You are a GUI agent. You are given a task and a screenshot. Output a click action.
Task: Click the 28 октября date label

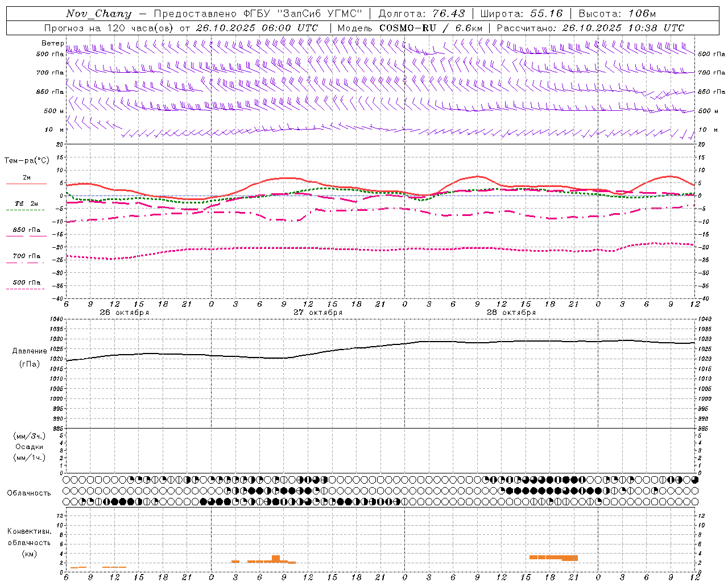click(511, 313)
